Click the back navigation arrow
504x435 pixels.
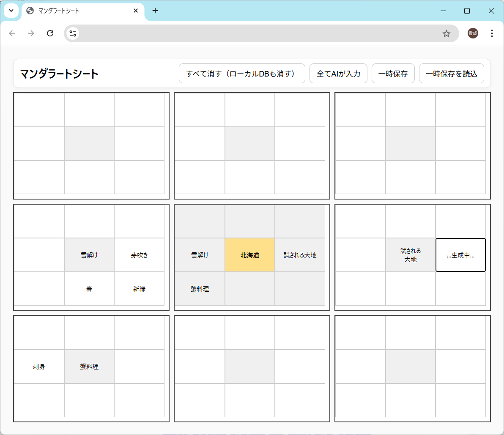click(x=12, y=33)
